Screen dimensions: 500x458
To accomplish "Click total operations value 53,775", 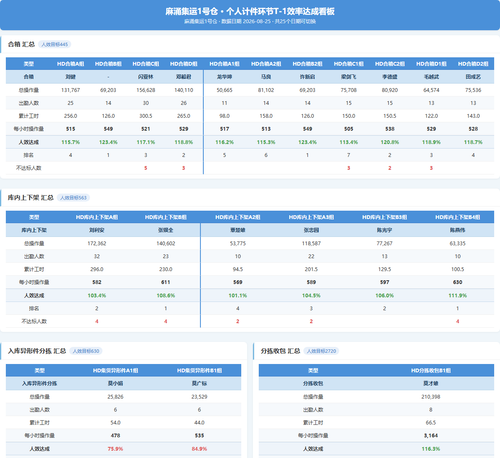I will [238, 243].
